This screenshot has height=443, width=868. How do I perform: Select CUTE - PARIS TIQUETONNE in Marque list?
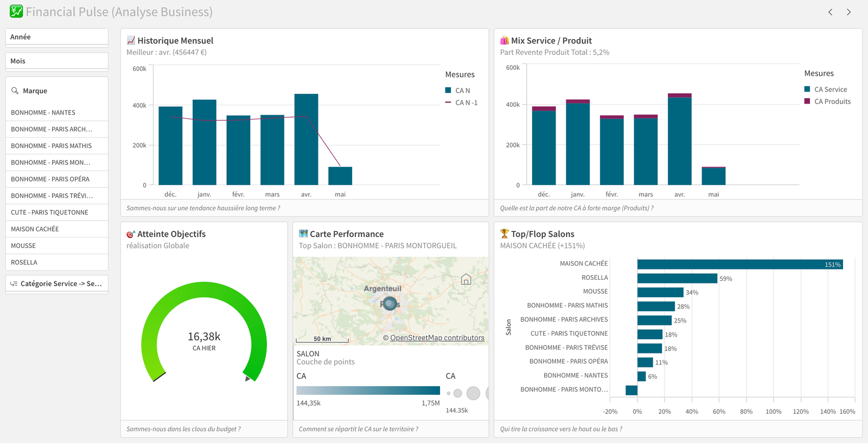tap(57, 213)
